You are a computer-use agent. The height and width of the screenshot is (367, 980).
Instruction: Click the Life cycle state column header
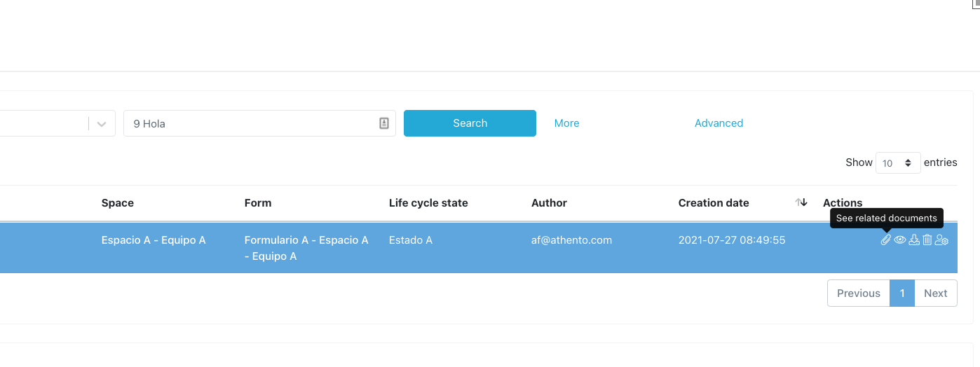(428, 203)
